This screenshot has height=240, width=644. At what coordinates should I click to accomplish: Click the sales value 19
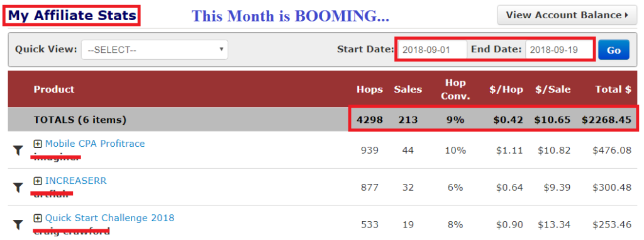[408, 224]
